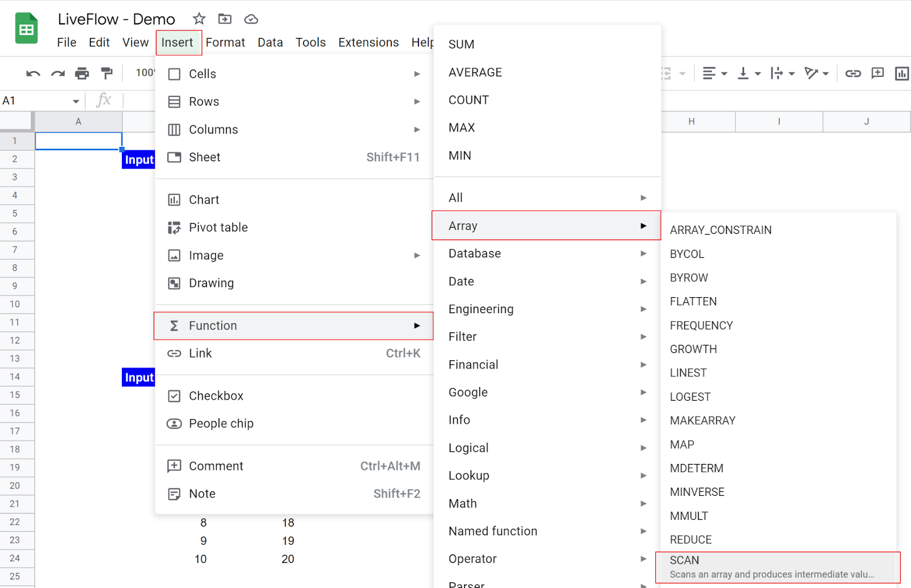
Task: Insert a Link from menu
Action: 294,353
